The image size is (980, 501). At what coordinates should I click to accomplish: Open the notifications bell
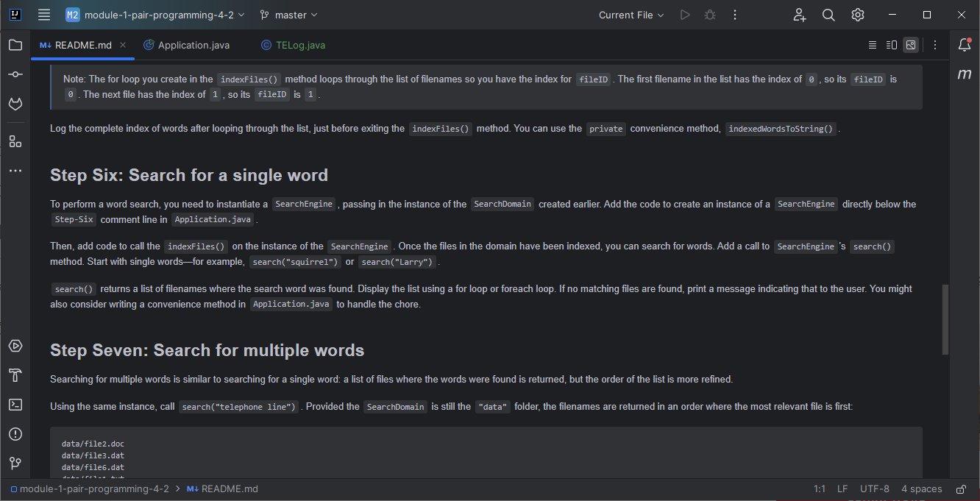coord(965,45)
